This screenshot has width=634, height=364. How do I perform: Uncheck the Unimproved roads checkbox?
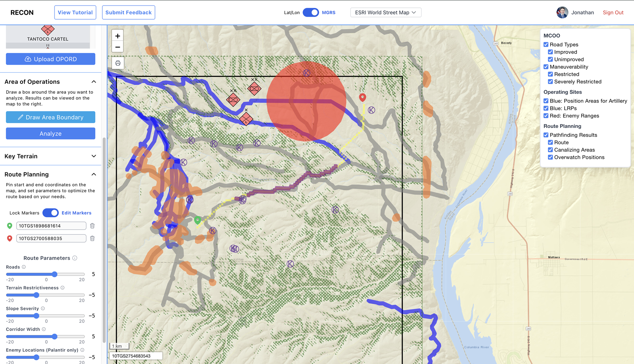point(550,59)
